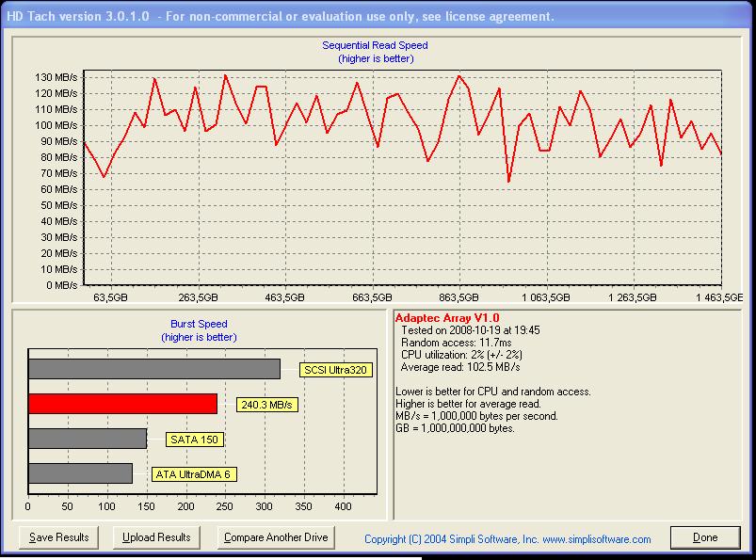Open the simplisoftware.com copyright link
This screenshot has width=756, height=560.
[x=507, y=538]
